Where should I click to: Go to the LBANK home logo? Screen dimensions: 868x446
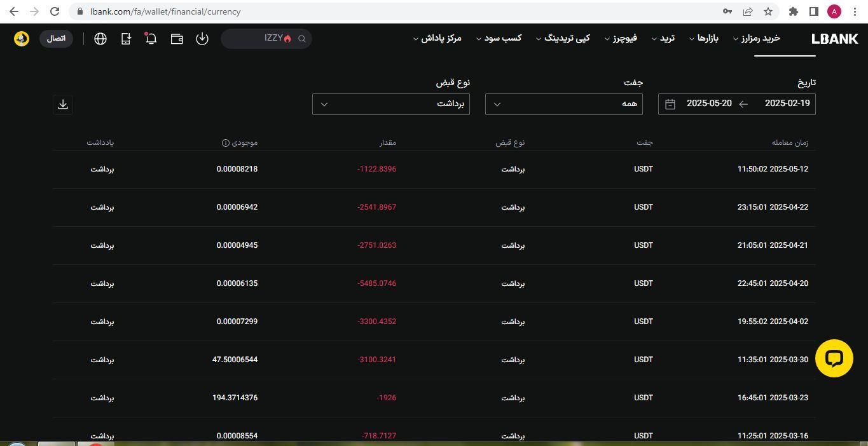(835, 39)
